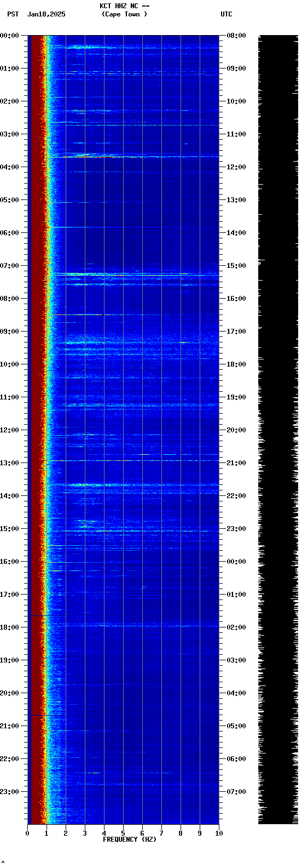Click the UTC time label '07:00'
The image size is (302, 868).
[236, 792]
